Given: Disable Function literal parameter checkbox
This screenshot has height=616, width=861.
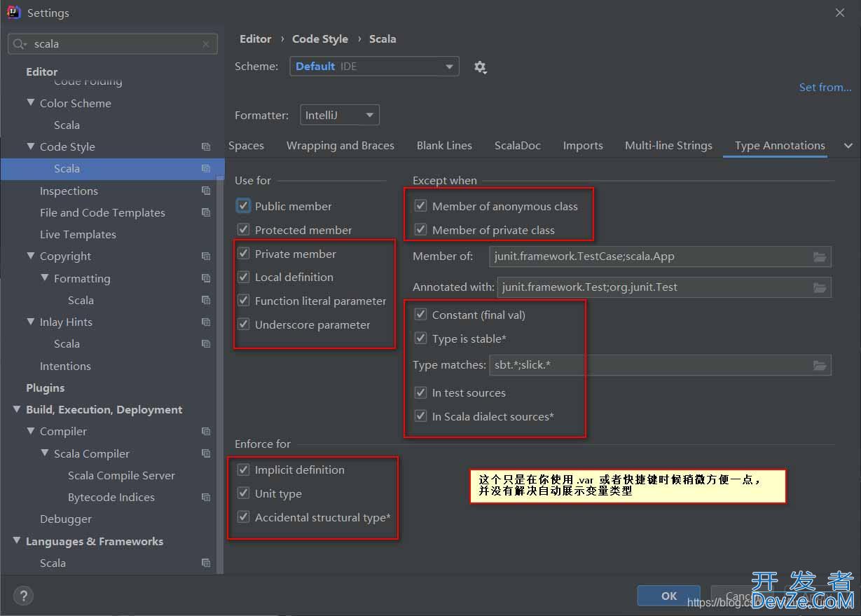Looking at the screenshot, I should click(243, 301).
